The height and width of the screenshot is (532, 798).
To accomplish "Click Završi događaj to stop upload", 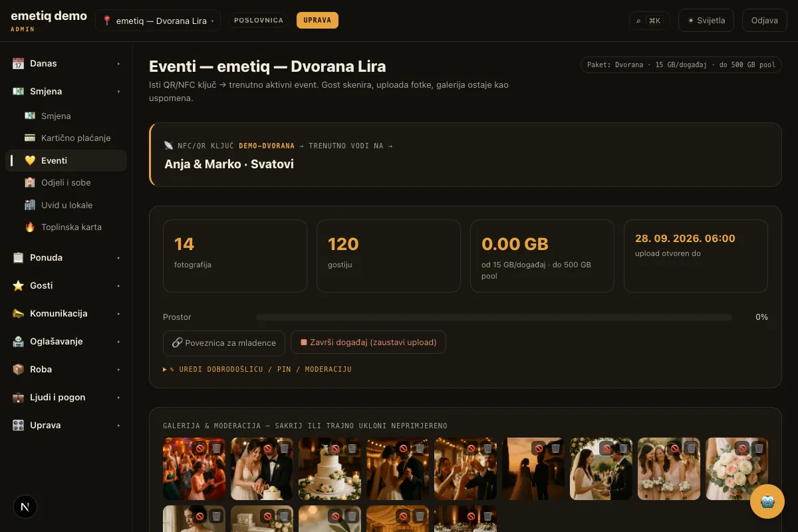I will (368, 342).
